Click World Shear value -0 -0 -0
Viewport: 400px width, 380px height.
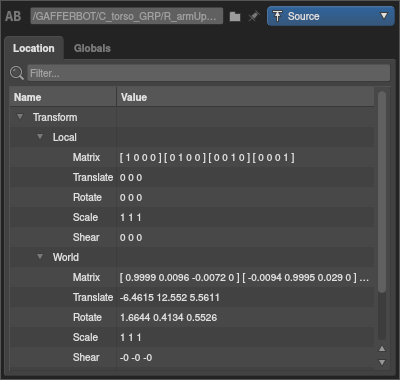136,357
